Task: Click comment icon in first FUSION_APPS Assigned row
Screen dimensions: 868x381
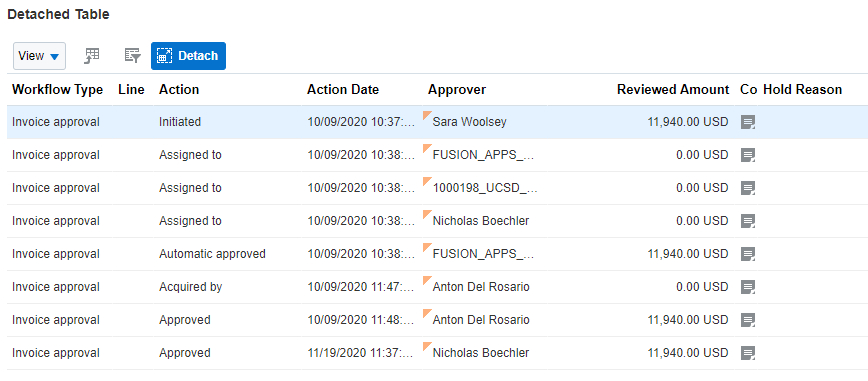Action: pyautogui.click(x=748, y=156)
